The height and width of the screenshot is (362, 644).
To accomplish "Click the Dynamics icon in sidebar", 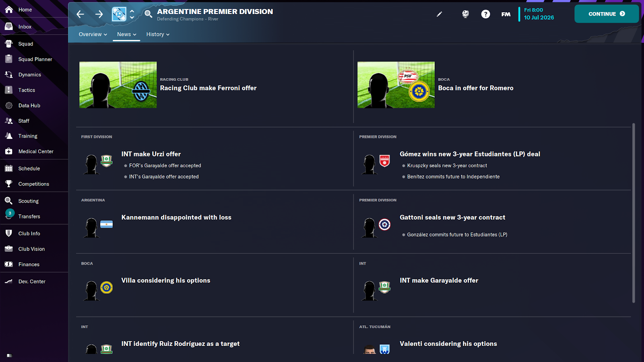I will click(x=9, y=74).
